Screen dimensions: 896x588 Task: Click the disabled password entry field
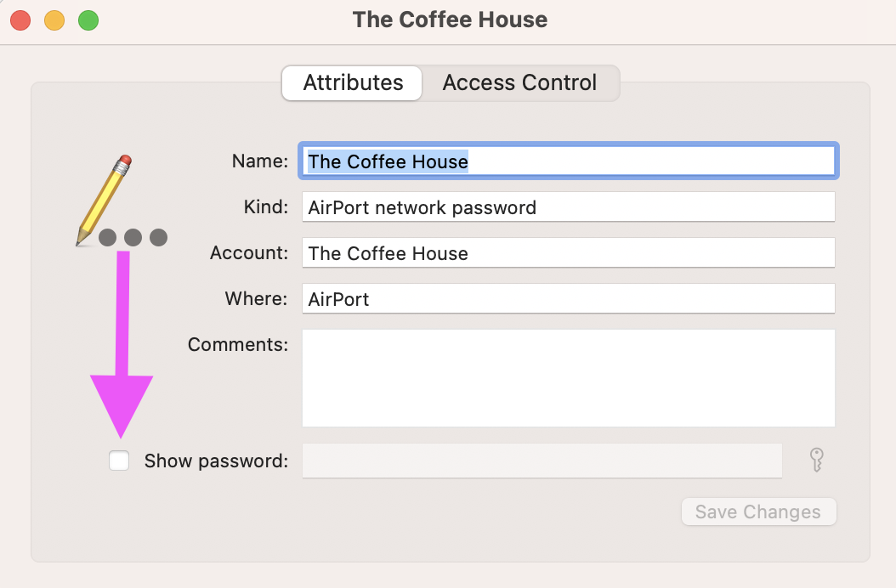pyautogui.click(x=542, y=460)
